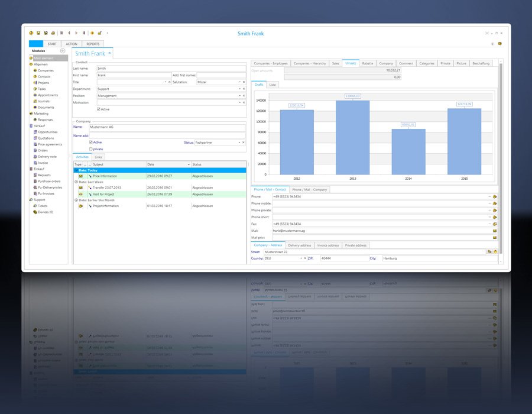The image size is (532, 414).
Task: Click mail icon of Price Information activity
Action: 81,176
